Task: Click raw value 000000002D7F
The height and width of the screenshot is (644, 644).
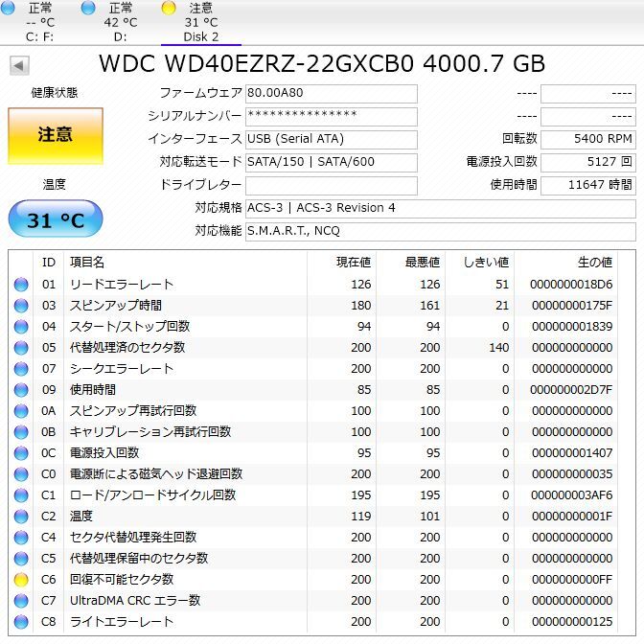Action: [571, 390]
